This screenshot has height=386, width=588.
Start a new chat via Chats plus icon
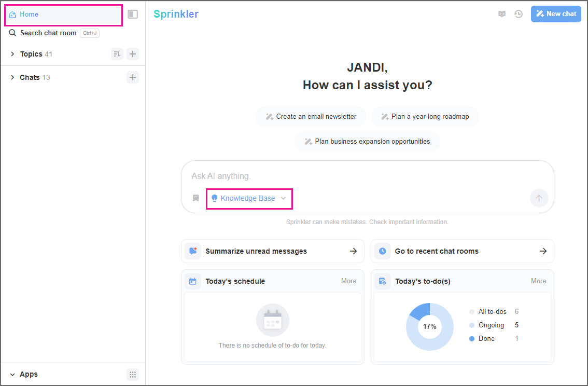click(133, 77)
